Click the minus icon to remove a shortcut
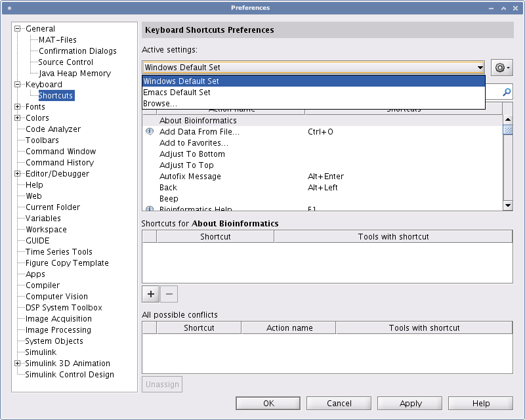The width and height of the screenshot is (525, 420). (x=169, y=294)
